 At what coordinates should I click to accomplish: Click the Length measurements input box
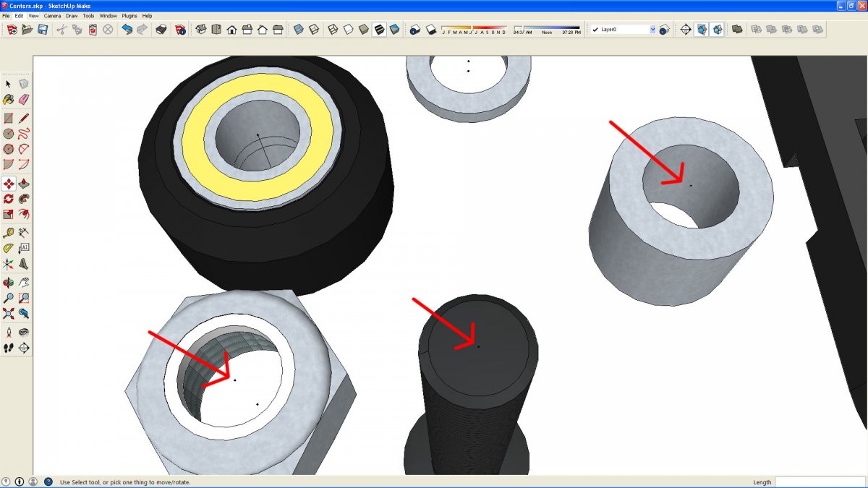[x=819, y=482]
